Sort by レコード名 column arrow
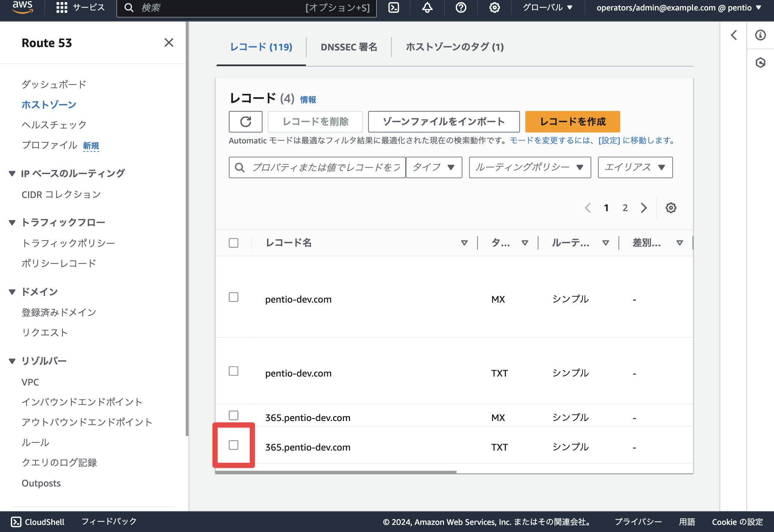The image size is (774, 532). (464, 243)
